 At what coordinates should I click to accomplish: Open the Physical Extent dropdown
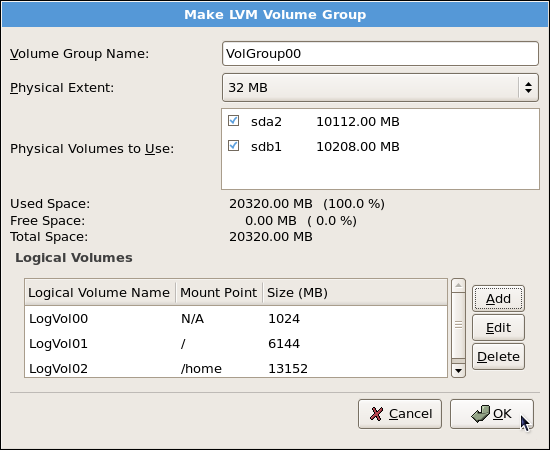380,87
